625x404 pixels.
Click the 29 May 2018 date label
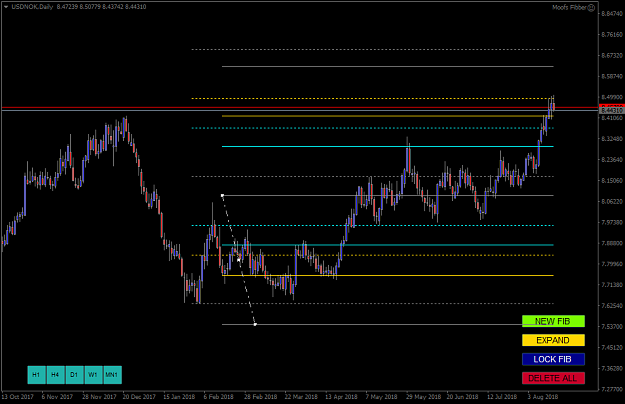point(424,397)
